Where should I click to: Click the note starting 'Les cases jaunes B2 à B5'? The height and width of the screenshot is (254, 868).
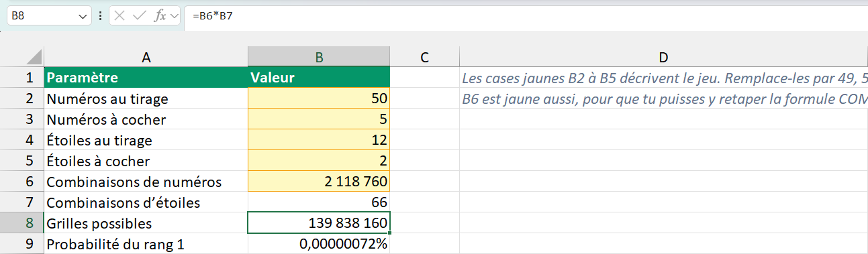coord(663,78)
